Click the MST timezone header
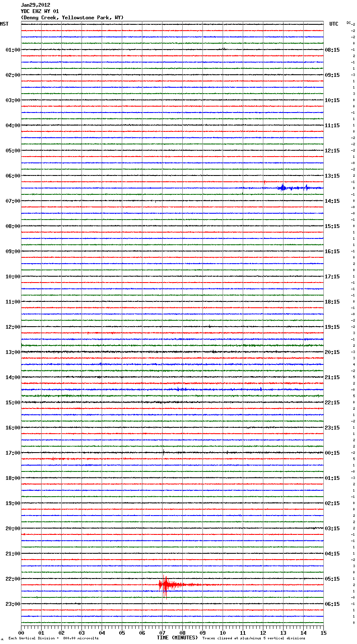357x644 pixels. tap(4, 24)
